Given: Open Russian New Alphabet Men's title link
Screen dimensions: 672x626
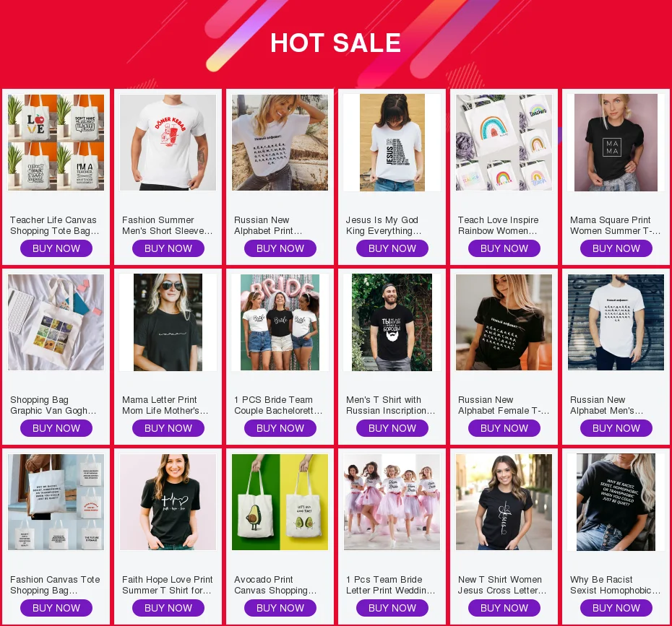Looking at the screenshot, I should (x=606, y=405).
